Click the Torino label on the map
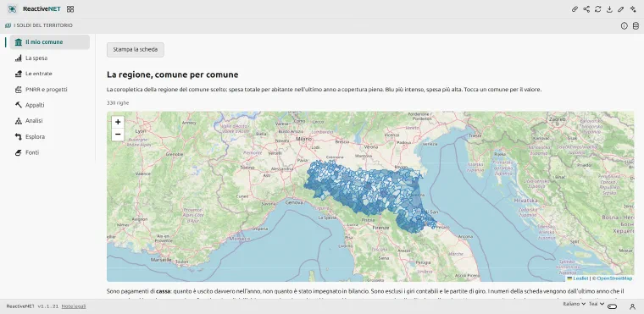644x314 pixels. pos(247,168)
